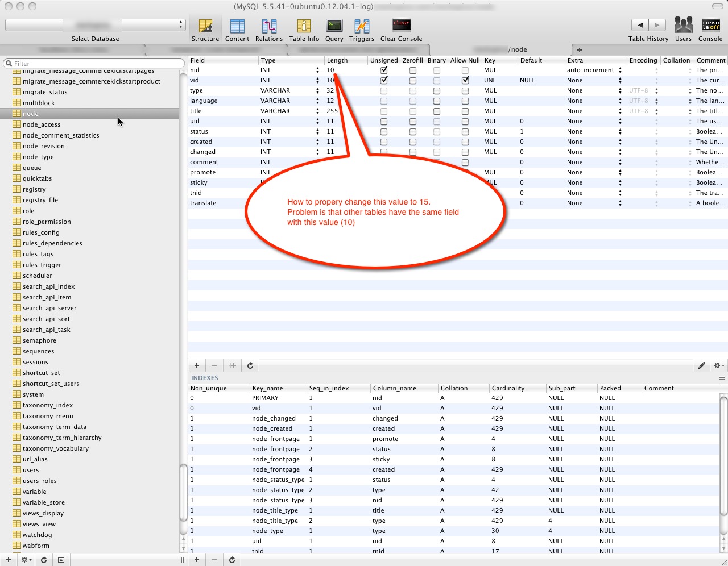The image size is (728, 566).
Task: Enable Zerofill for the nid field
Action: [413, 70]
